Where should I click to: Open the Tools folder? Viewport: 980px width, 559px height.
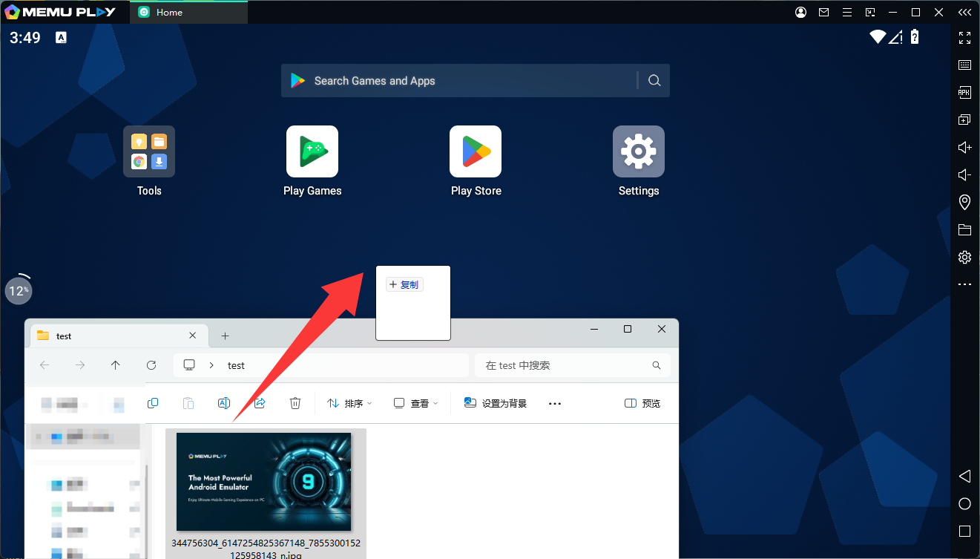click(149, 151)
